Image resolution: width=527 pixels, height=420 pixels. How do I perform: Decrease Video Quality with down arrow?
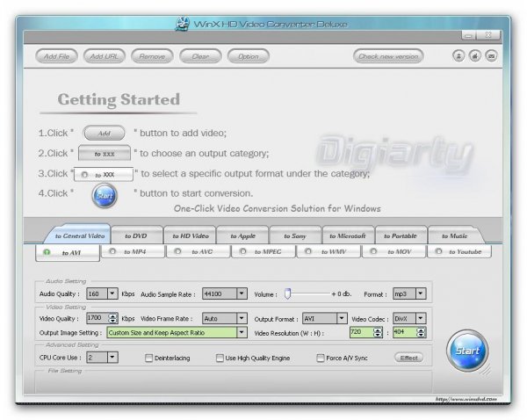coord(113,321)
